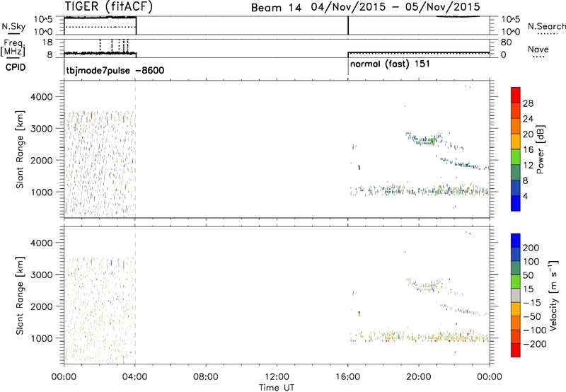Click the 20:00 time tick label
This screenshot has height=392, width=566.
(419, 377)
